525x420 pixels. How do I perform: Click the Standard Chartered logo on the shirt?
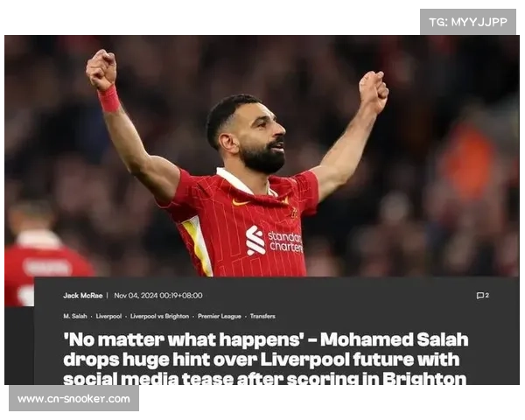274,241
